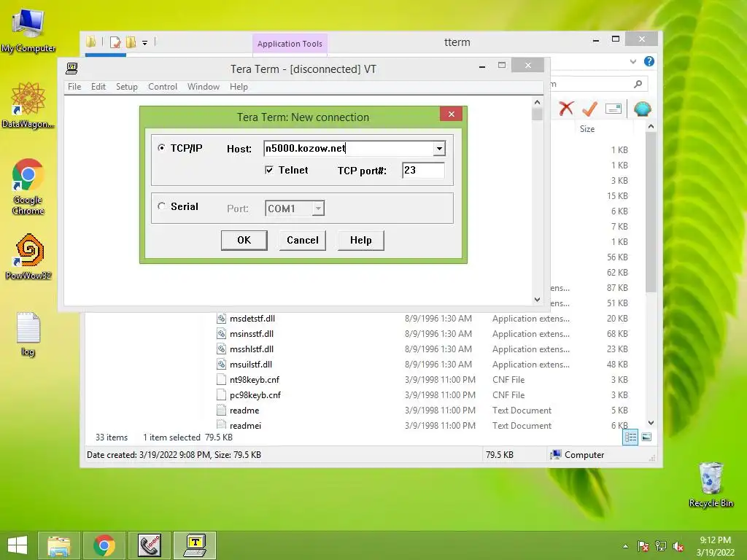The width and height of the screenshot is (747, 560).
Task: Click the taskbar clock showing 9:12 PM
Action: pyautogui.click(x=715, y=546)
